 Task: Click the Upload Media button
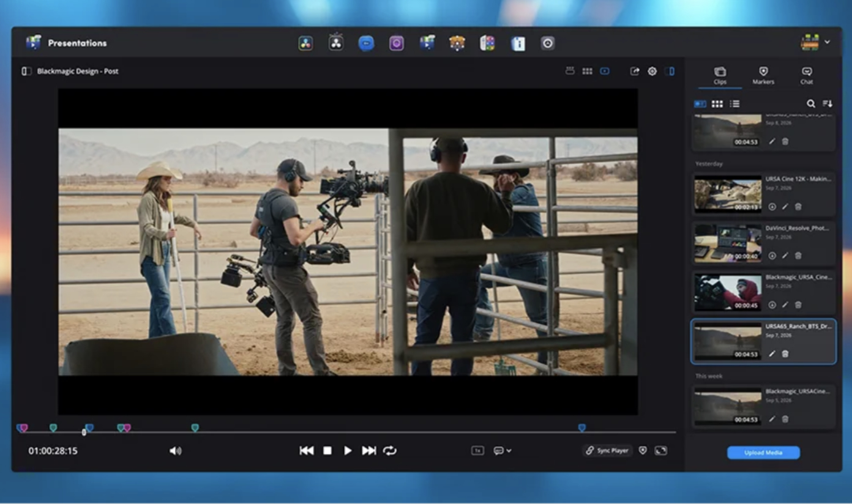coord(763,453)
